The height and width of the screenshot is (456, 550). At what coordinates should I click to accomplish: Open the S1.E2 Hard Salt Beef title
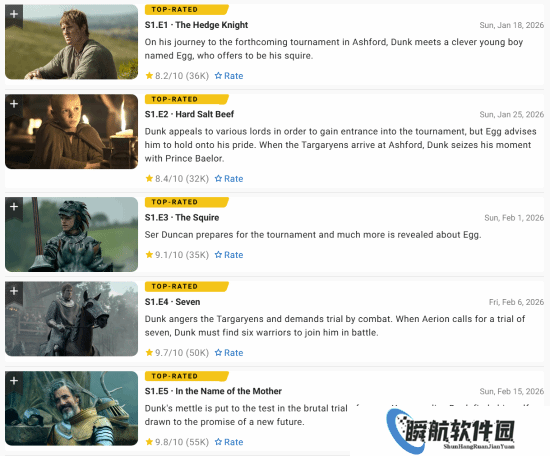click(x=189, y=114)
